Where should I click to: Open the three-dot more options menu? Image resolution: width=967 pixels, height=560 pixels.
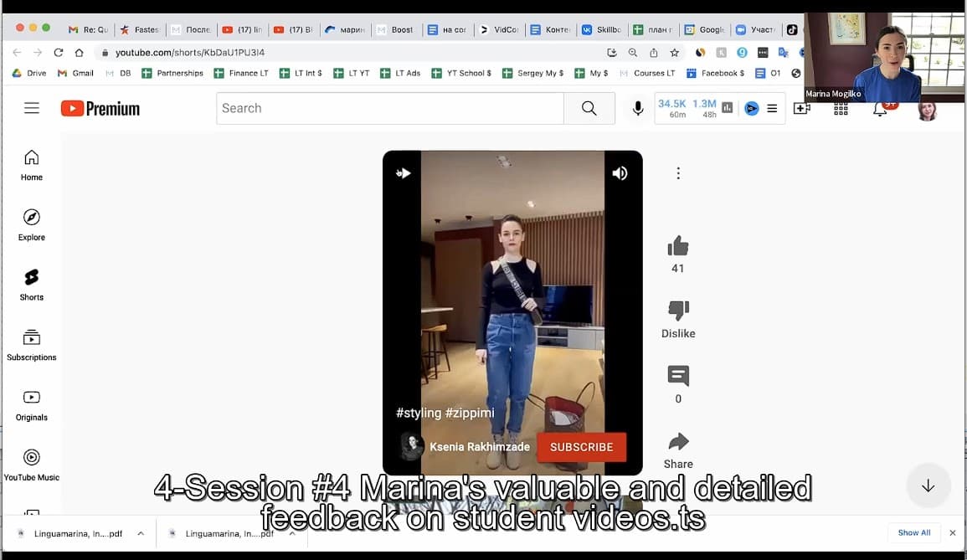677,173
